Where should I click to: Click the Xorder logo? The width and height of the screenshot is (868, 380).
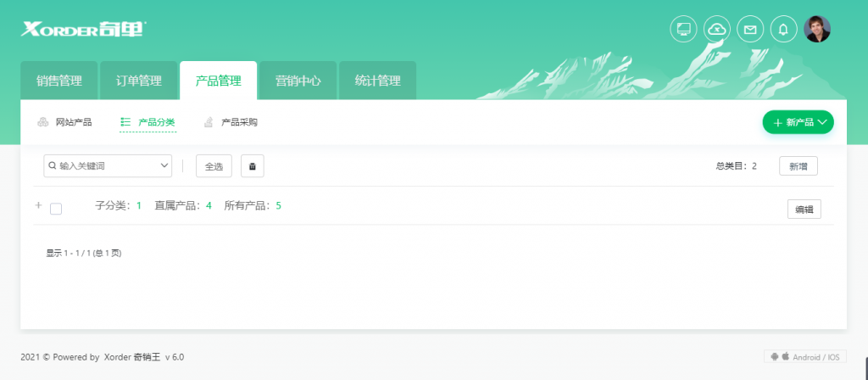[84, 29]
